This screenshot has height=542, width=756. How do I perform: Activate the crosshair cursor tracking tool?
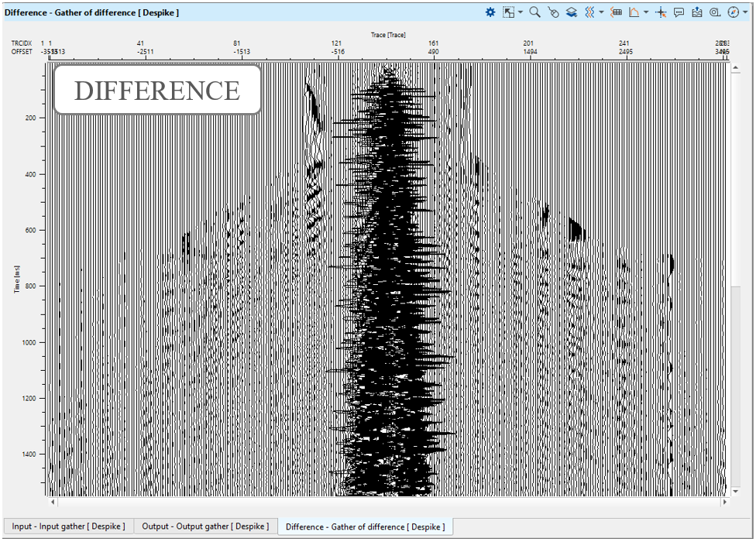tap(661, 12)
